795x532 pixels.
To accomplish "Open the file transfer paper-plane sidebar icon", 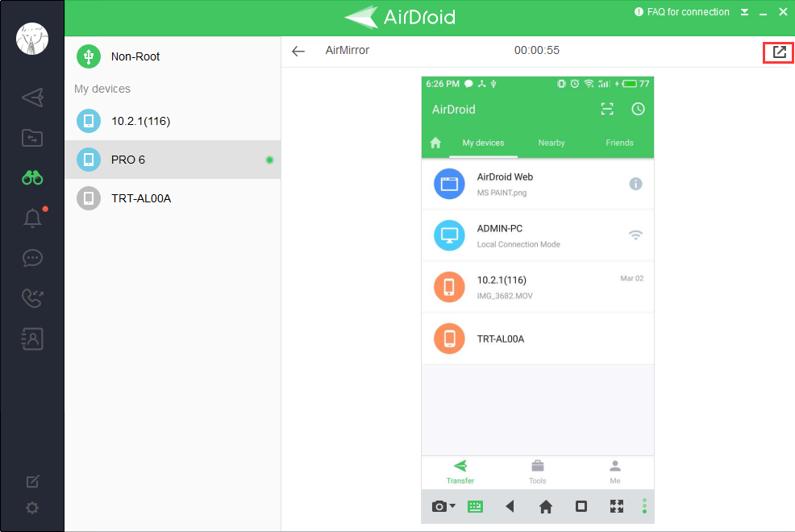I will coord(32,98).
